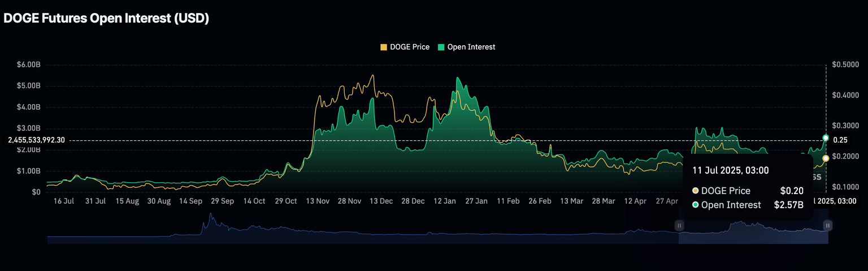This screenshot has width=868, height=271.
Task: Click the yellow DOGE Price legend square
Action: pyautogui.click(x=384, y=48)
